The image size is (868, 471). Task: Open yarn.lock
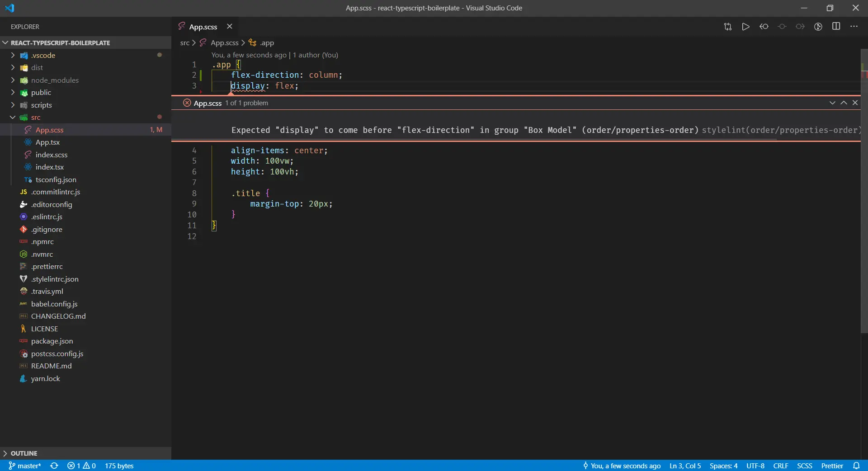85,378
